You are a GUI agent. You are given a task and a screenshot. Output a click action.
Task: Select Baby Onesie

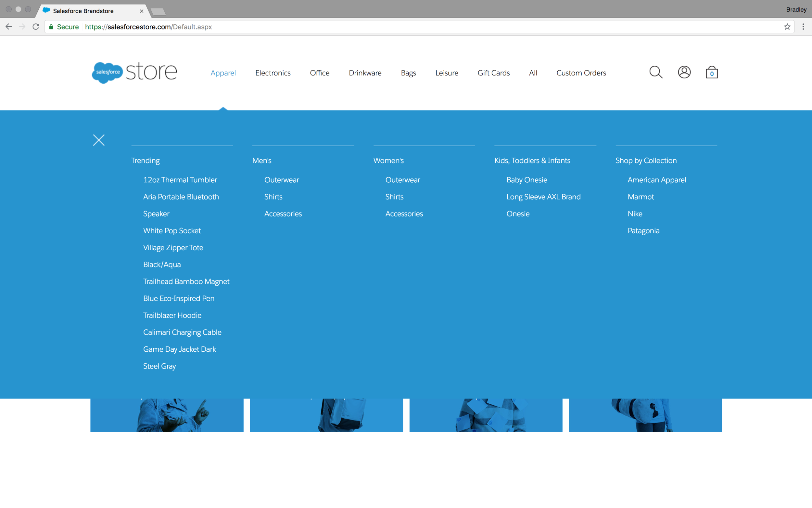527,180
